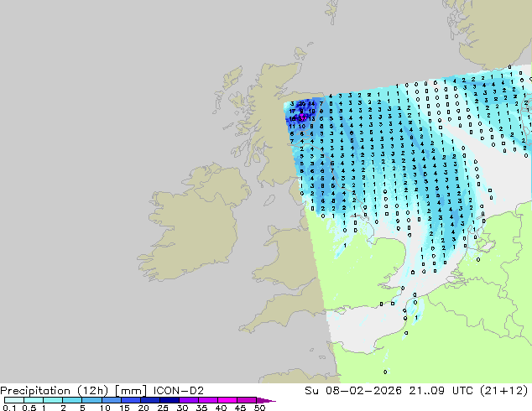532x411 pixels.
Task: Click the '(12h)' interval label
Action: (92, 391)
